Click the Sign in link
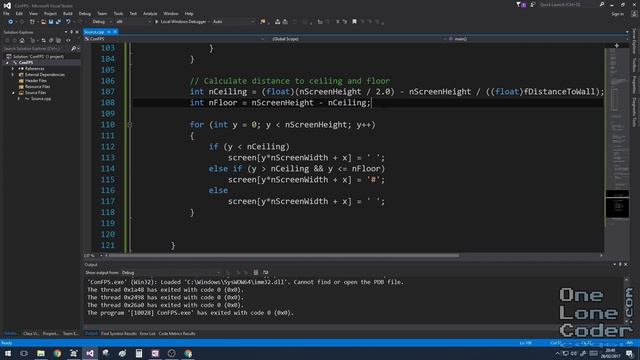Image resolution: width=640 pixels, height=360 pixels. 617,14
